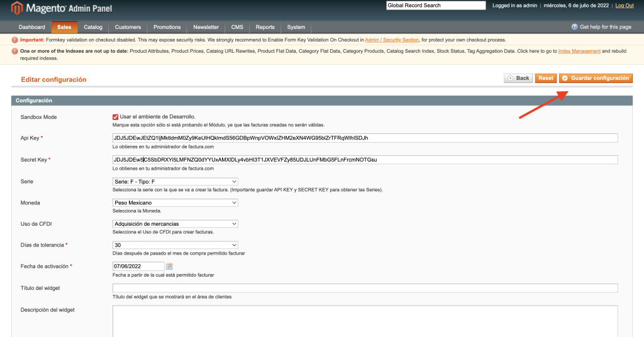Open the Admin / Security Section link
This screenshot has height=337, width=644.
pyautogui.click(x=392, y=40)
